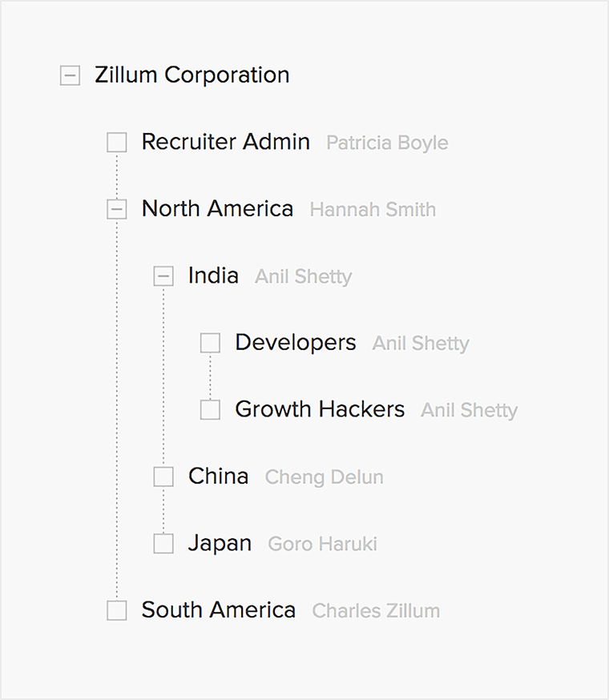Collapse the India sub-tree
Image resolution: width=609 pixels, height=700 pixels.
click(163, 276)
